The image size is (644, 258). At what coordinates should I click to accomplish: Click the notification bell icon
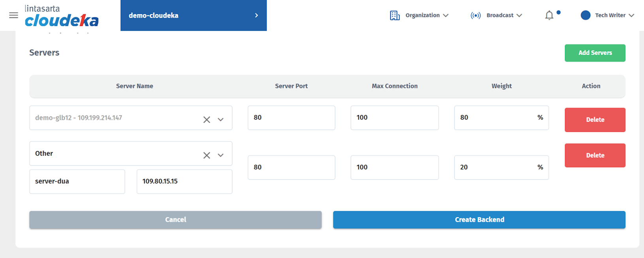(549, 15)
